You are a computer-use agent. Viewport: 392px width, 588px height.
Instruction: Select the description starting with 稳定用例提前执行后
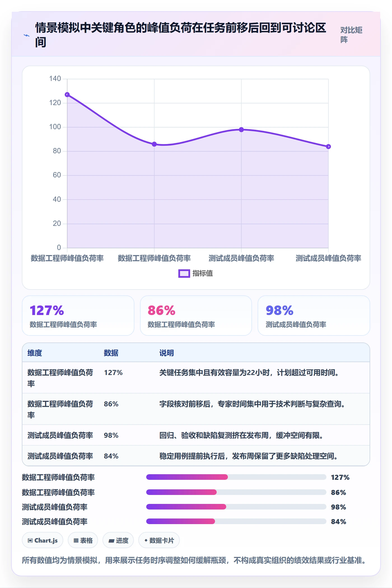click(x=249, y=456)
